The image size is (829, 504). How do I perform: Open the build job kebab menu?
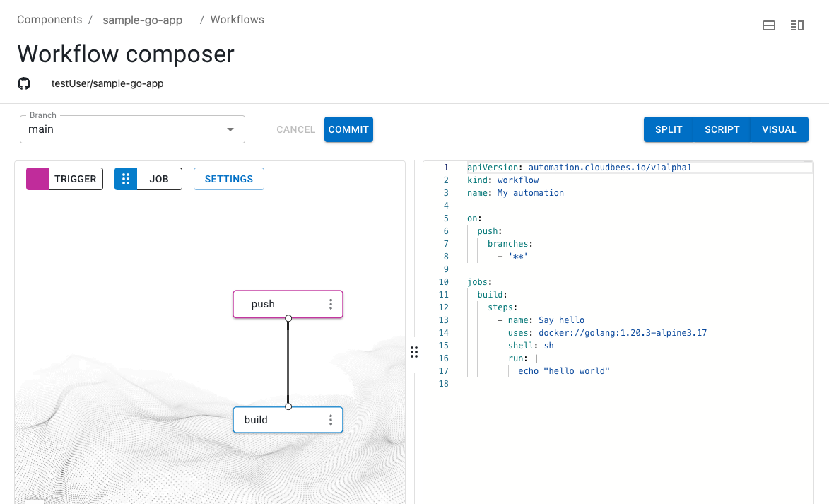(331, 419)
